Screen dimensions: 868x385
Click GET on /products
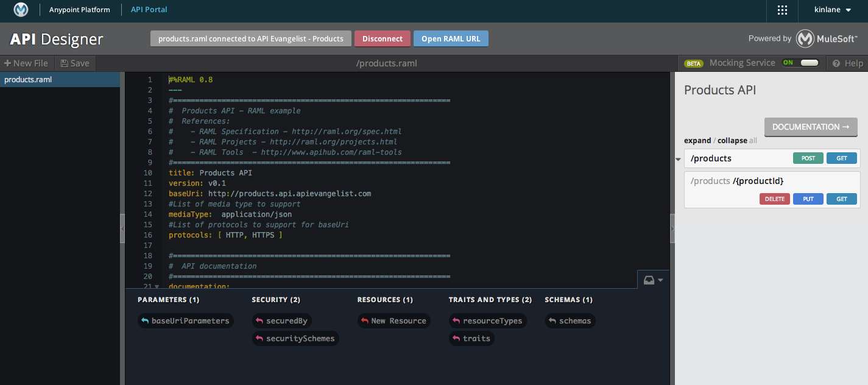point(842,158)
